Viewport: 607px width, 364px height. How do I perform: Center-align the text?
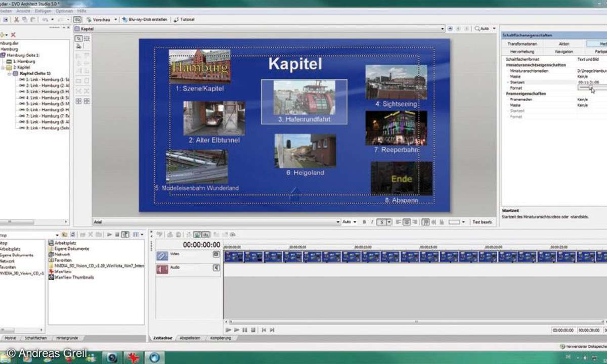pyautogui.click(x=407, y=222)
